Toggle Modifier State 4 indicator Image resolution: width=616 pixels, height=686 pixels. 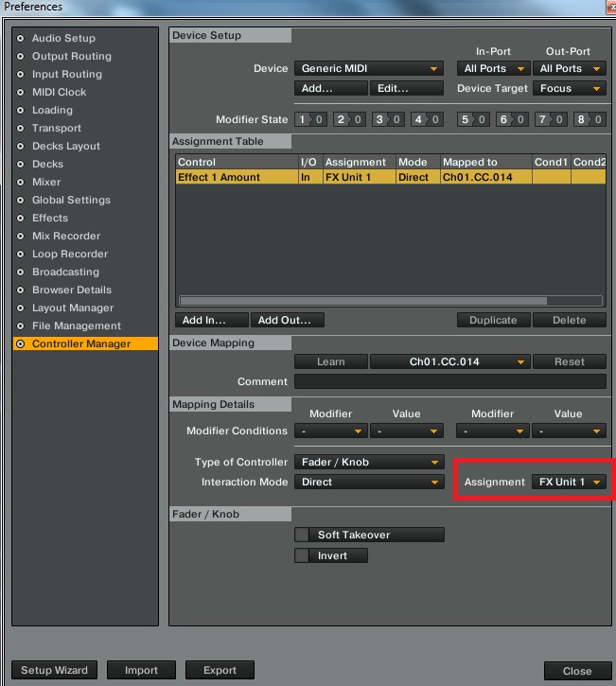coord(427,119)
